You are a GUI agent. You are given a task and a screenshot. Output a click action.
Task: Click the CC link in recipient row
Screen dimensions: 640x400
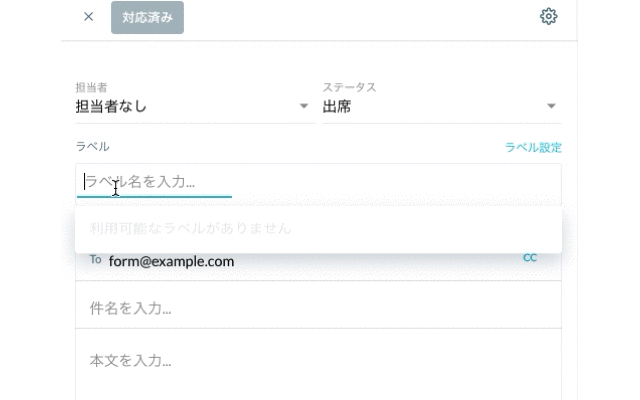(530, 258)
